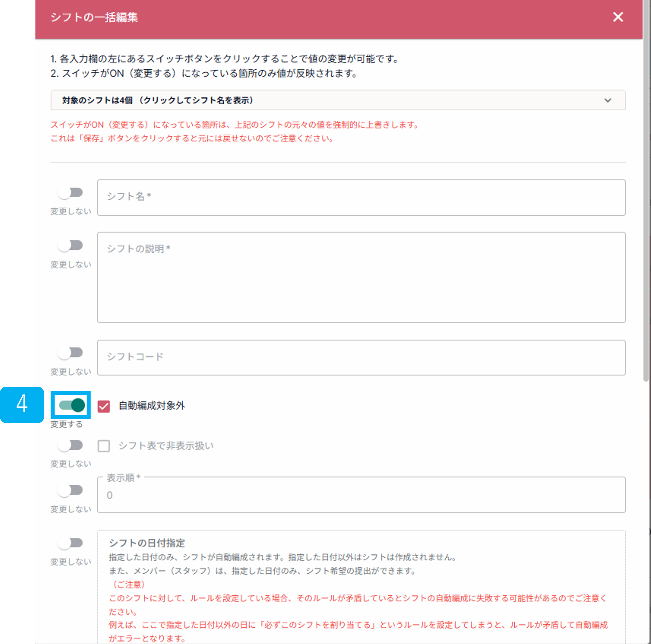Screen dimensions: 651x644
Task: Click the シフト名 input field
Action: coord(361,198)
